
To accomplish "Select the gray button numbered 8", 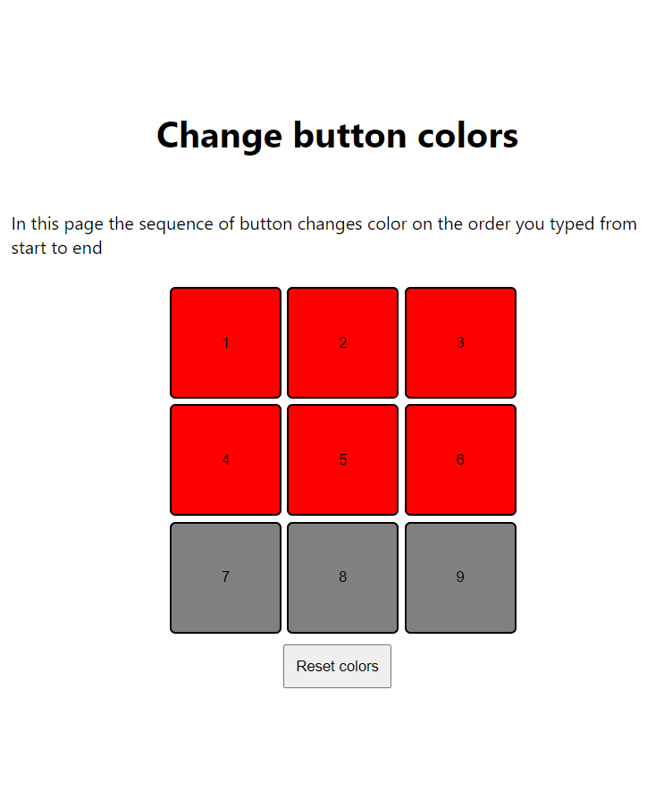I will click(x=342, y=577).
